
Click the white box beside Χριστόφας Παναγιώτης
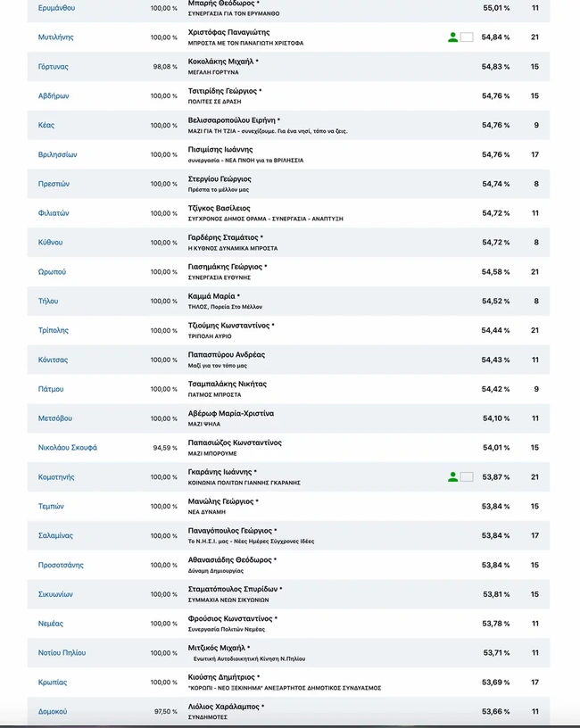(x=466, y=37)
